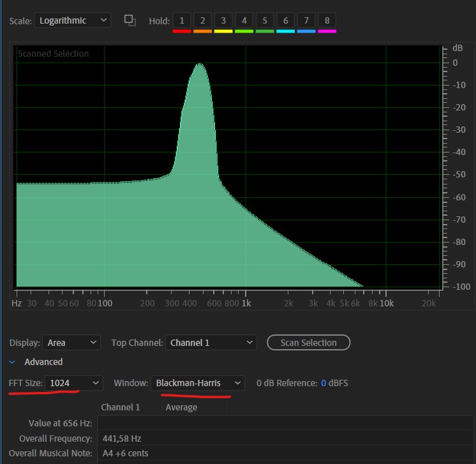Toggle Hold button 4
This screenshot has width=476, height=464.
tap(244, 20)
